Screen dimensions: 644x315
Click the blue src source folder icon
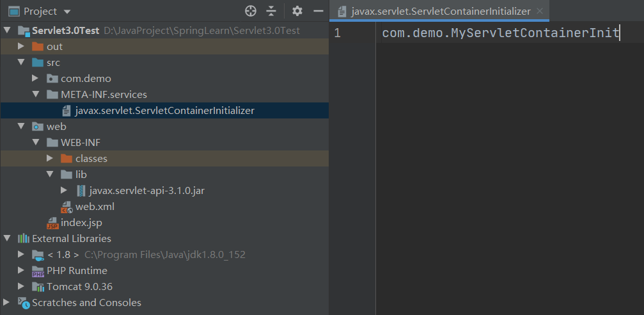38,63
